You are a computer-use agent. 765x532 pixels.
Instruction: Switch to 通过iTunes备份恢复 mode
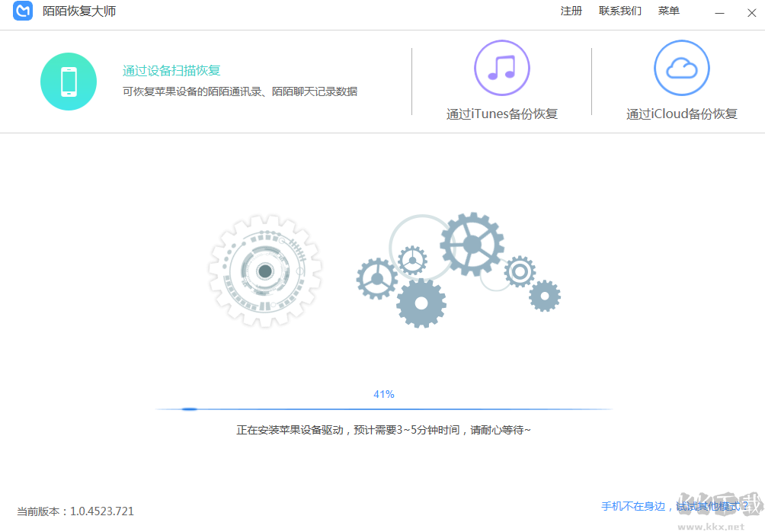point(501,114)
